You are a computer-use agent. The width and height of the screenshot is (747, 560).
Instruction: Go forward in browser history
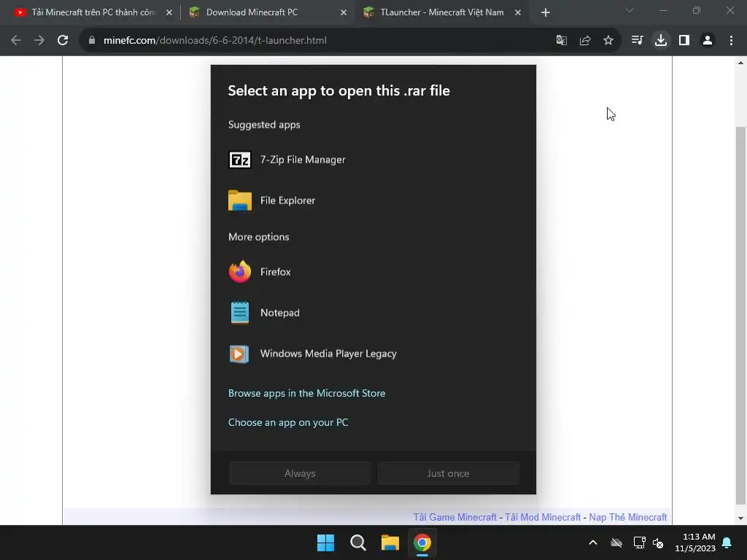tap(39, 41)
